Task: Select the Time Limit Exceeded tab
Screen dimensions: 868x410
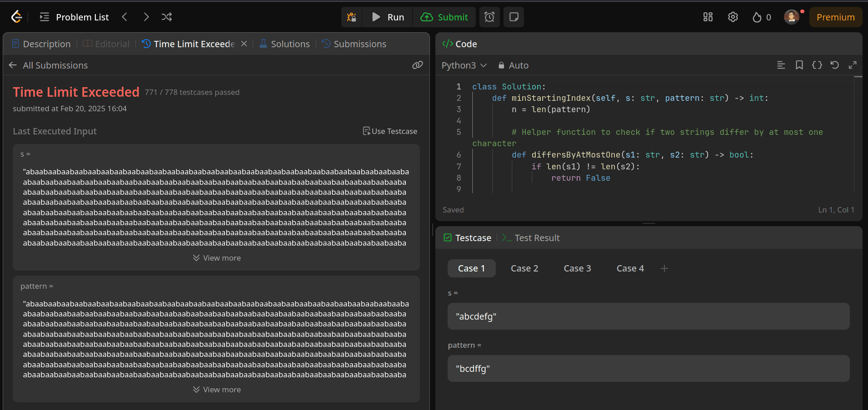Action: pos(189,44)
